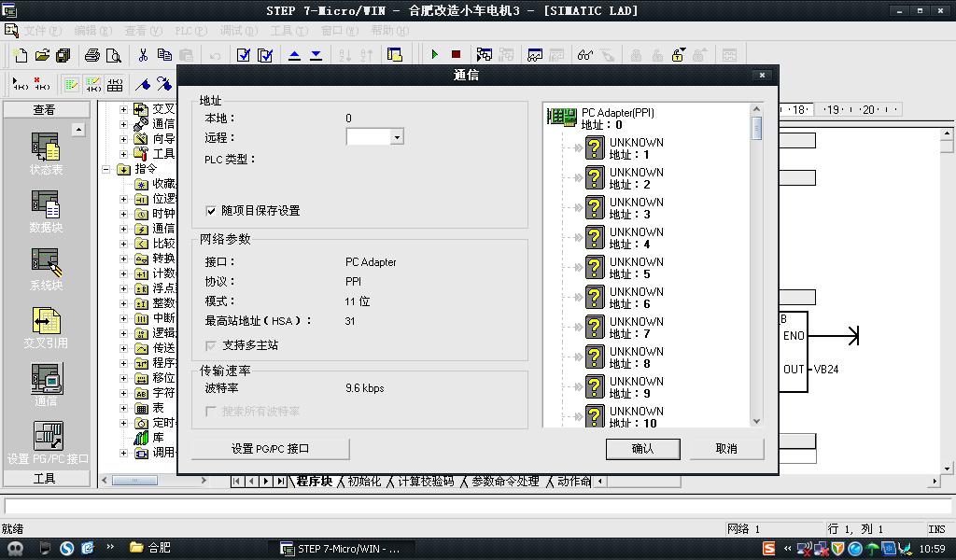
Task: Select the 收藏 tree item
Action: coord(156,184)
